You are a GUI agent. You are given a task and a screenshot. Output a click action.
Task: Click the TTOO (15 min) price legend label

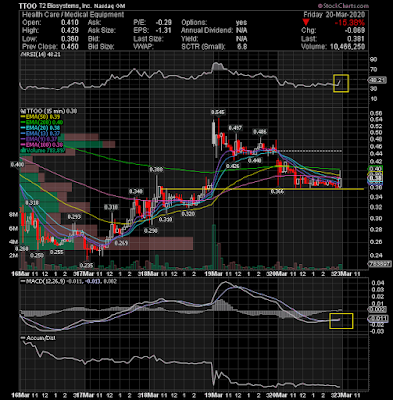pyautogui.click(x=48, y=111)
